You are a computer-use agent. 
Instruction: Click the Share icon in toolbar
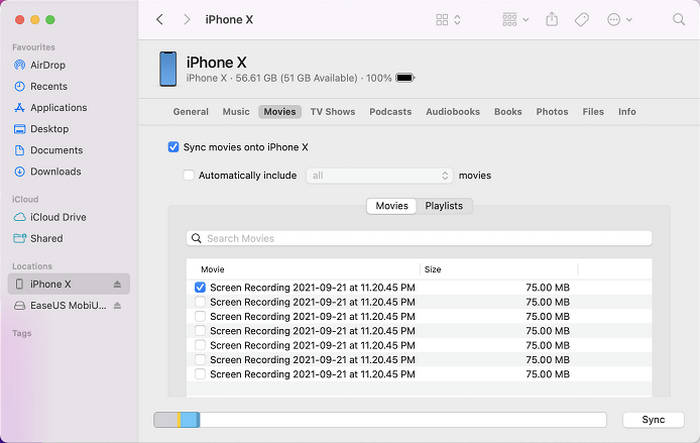pyautogui.click(x=552, y=19)
